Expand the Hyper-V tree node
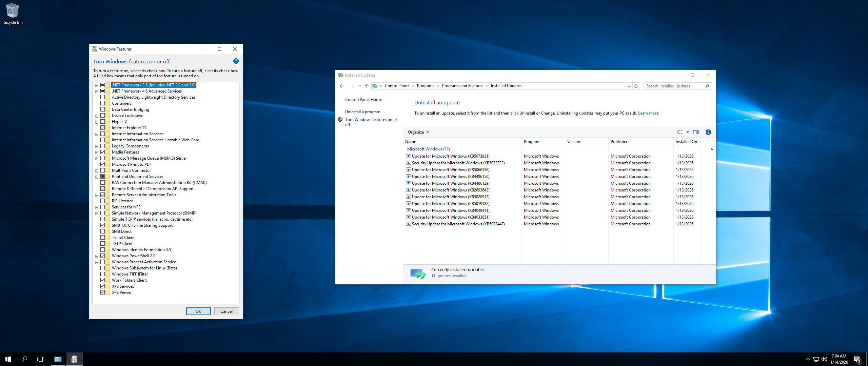The image size is (868, 366). 97,122
